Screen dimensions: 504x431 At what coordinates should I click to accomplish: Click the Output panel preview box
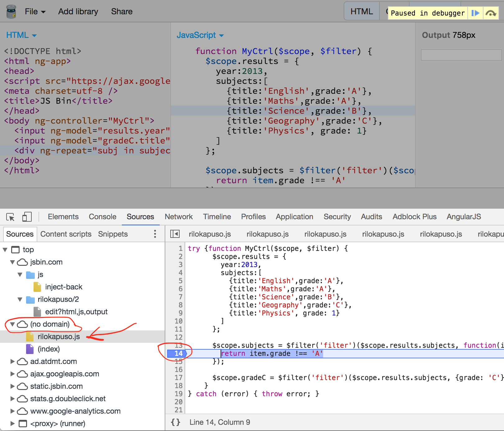[x=461, y=55]
